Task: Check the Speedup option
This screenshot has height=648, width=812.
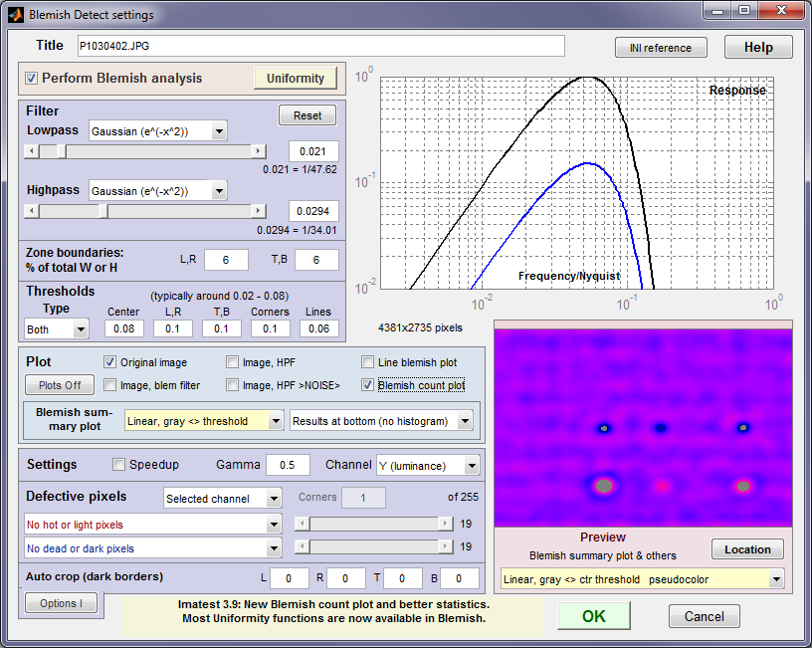Action: click(x=119, y=465)
